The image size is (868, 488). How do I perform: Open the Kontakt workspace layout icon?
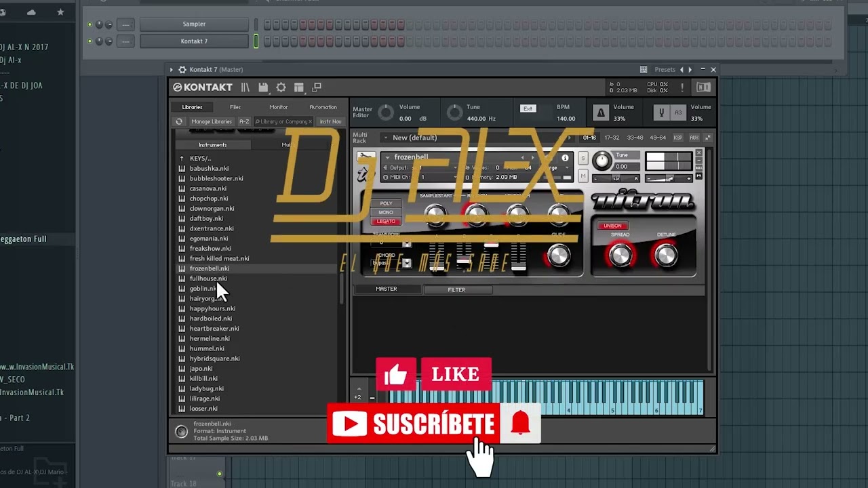tap(298, 87)
